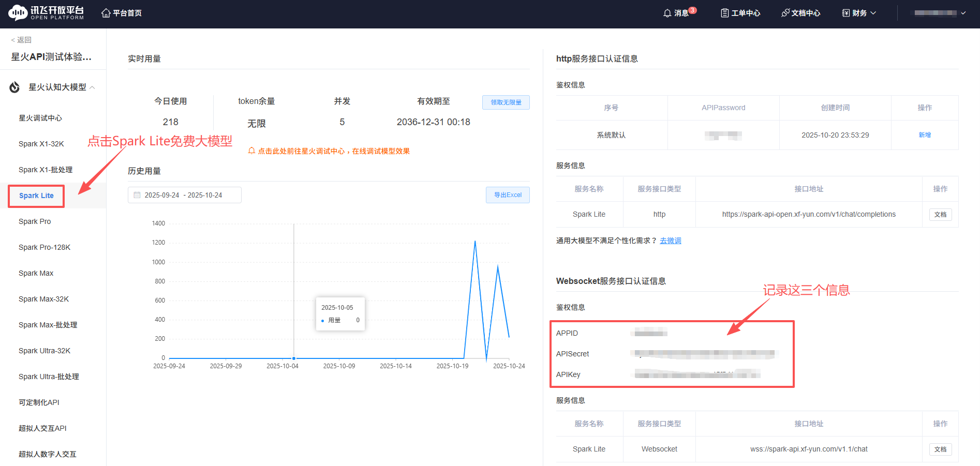
Task: Click 新增 to add an APIPassword
Action: click(925, 135)
